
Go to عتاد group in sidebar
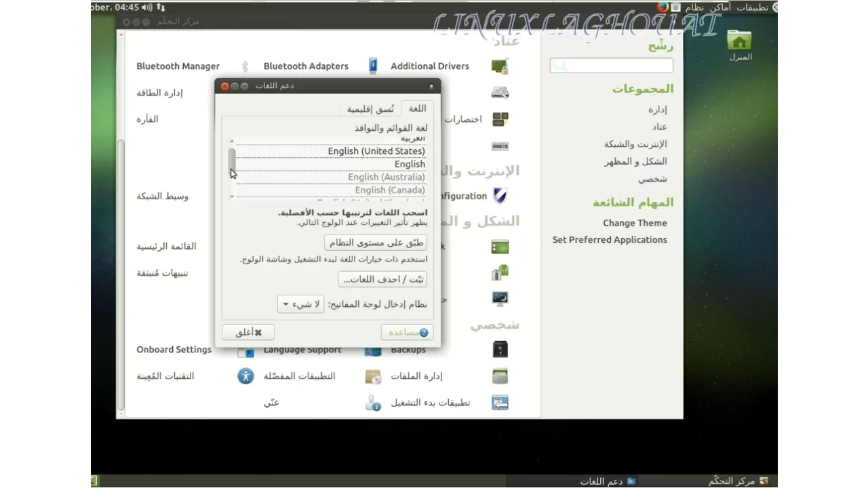[659, 127]
